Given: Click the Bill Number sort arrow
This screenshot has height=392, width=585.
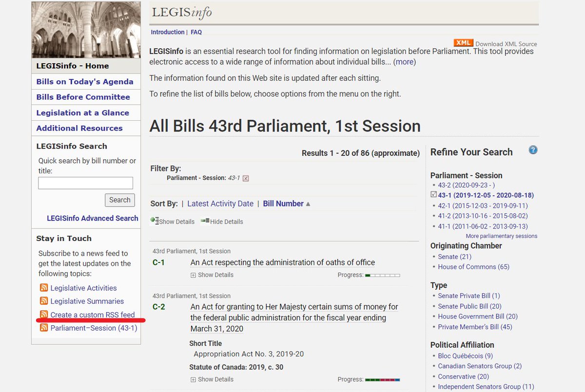Looking at the screenshot, I should (x=308, y=204).
